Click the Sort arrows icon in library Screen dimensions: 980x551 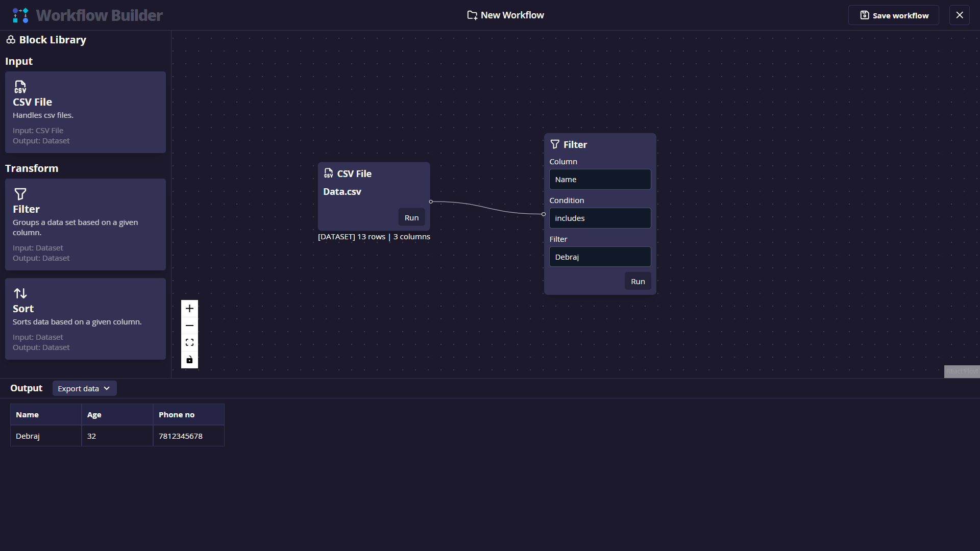click(x=20, y=293)
